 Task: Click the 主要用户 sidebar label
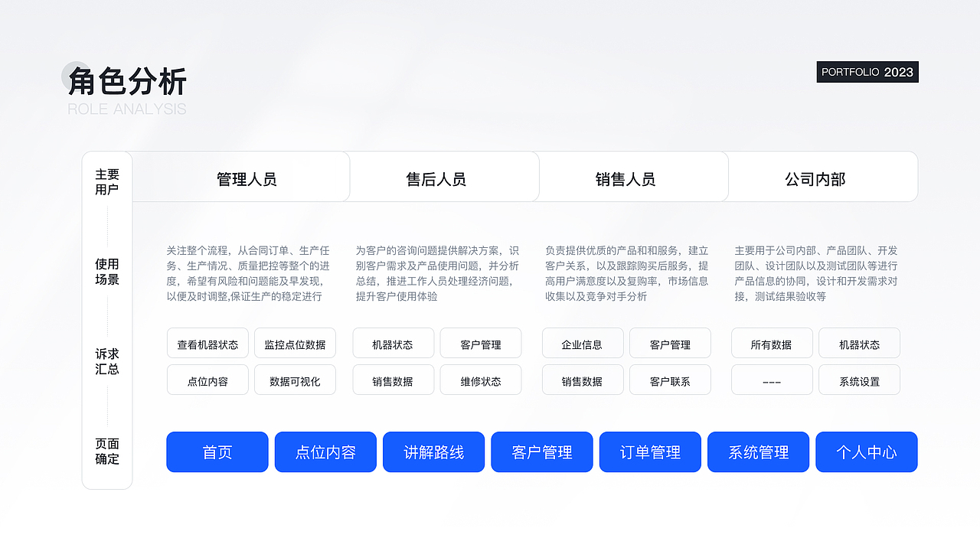point(107,182)
